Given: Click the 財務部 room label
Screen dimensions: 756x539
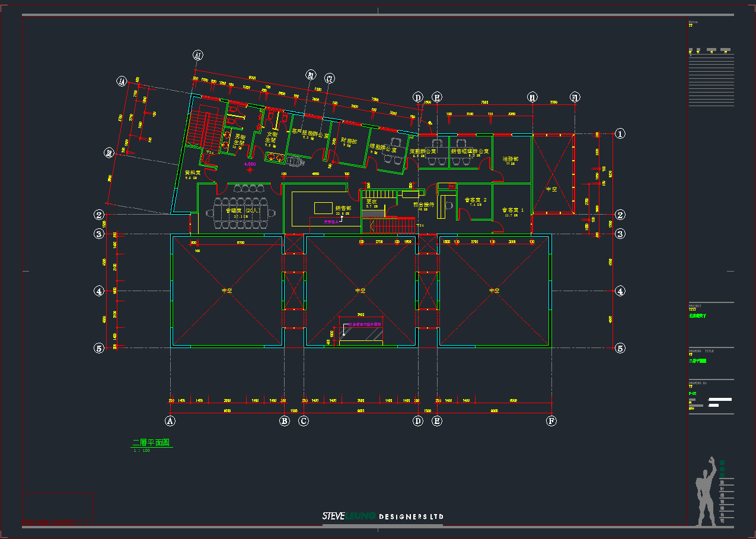Looking at the screenshot, I should pyautogui.click(x=349, y=141).
